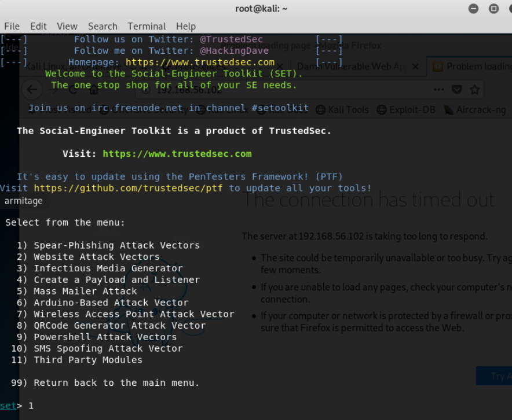
Task: Close the Damn Vulnerable Web App tab
Action: (x=415, y=67)
